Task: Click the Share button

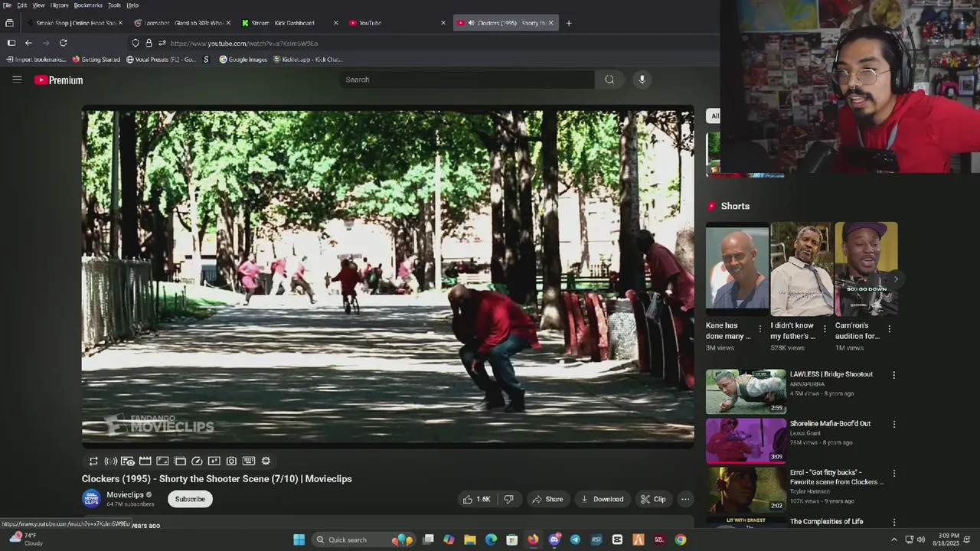Action: (547, 499)
